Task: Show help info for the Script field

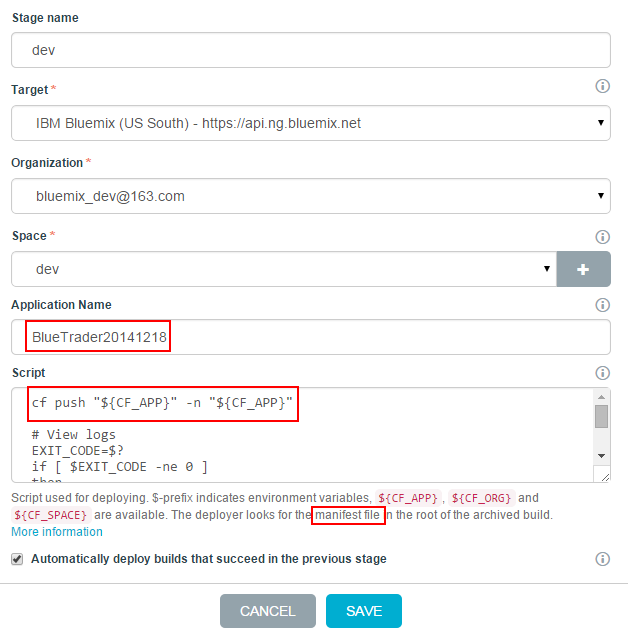Action: [x=602, y=373]
